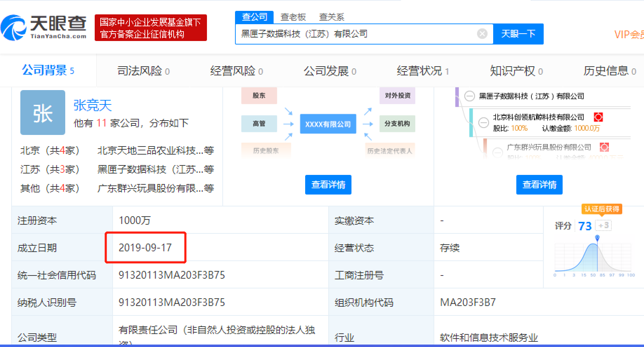This screenshot has width=644, height=347.
Task: Click the 2019-09-17 founding date value
Action: pos(145,247)
